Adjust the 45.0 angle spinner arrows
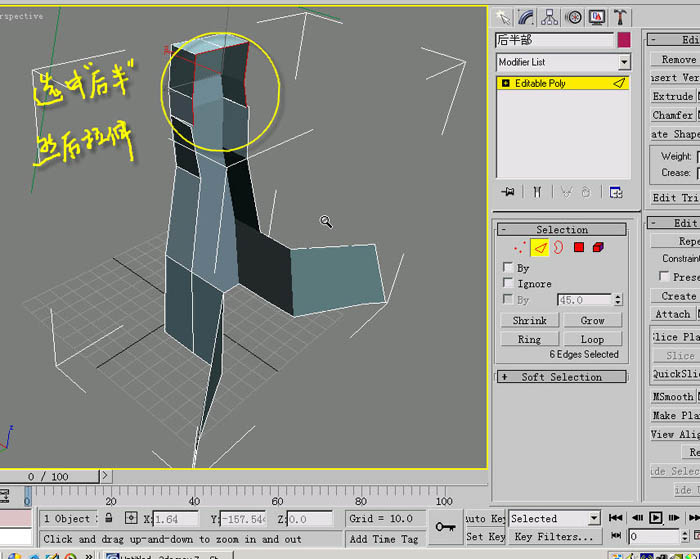This screenshot has width=700, height=559. click(618, 300)
